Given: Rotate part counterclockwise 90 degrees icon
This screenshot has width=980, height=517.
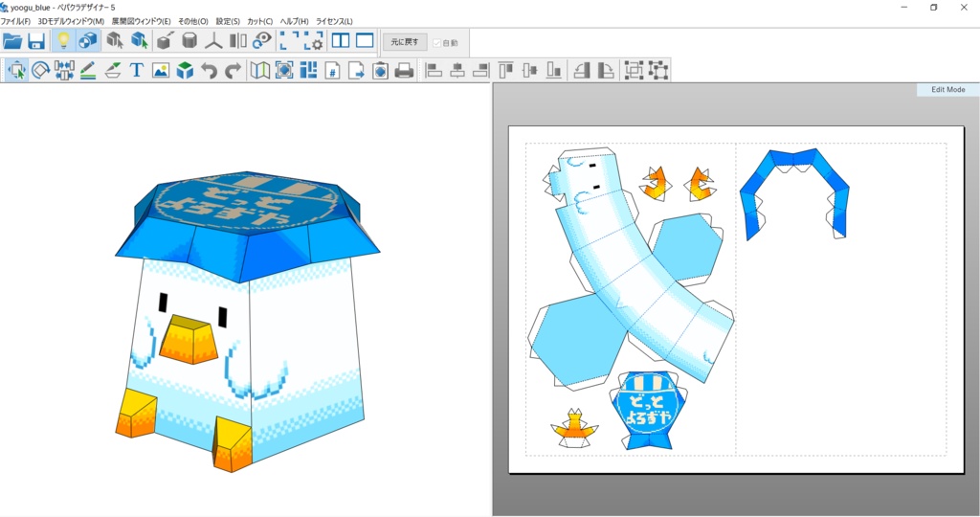Looking at the screenshot, I should click(582, 70).
